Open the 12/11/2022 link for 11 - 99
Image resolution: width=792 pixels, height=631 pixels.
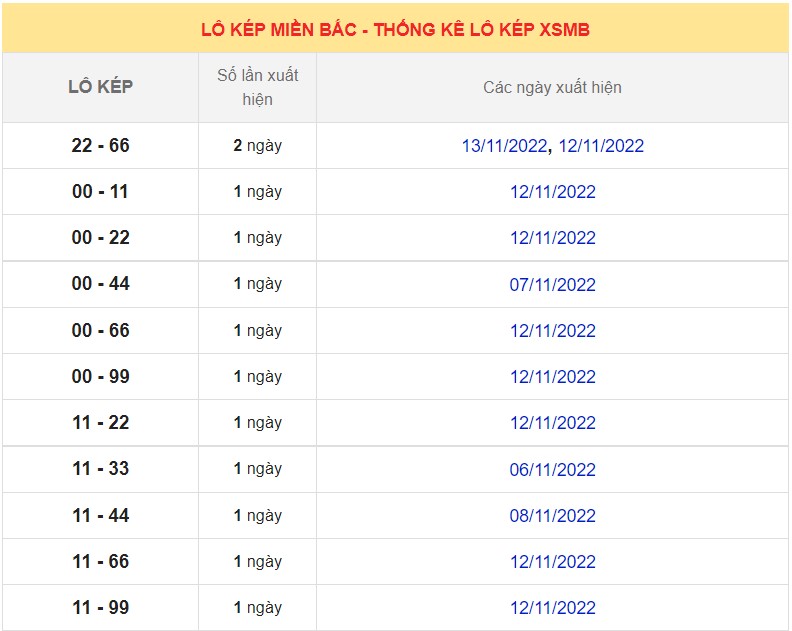click(x=553, y=608)
